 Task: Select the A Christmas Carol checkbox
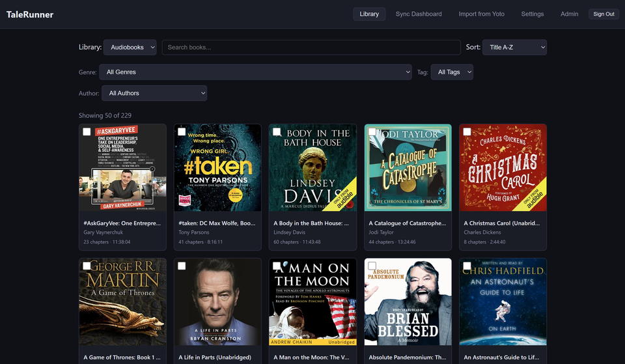tap(467, 132)
